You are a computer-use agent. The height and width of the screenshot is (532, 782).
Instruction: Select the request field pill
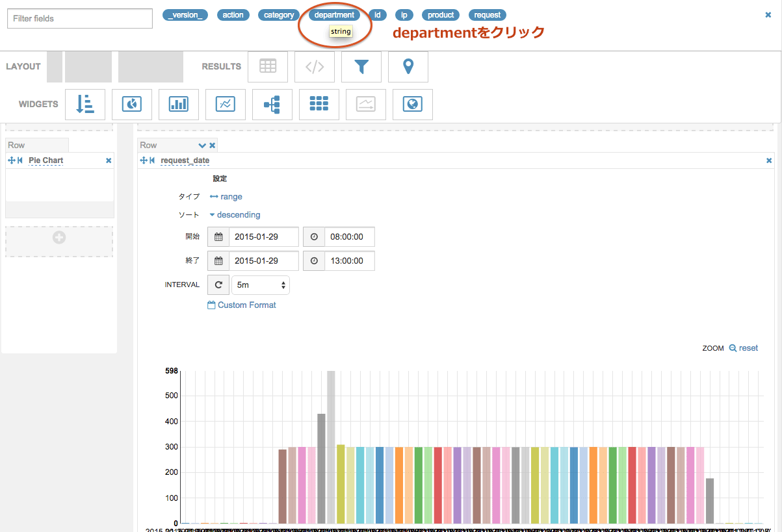coord(488,15)
